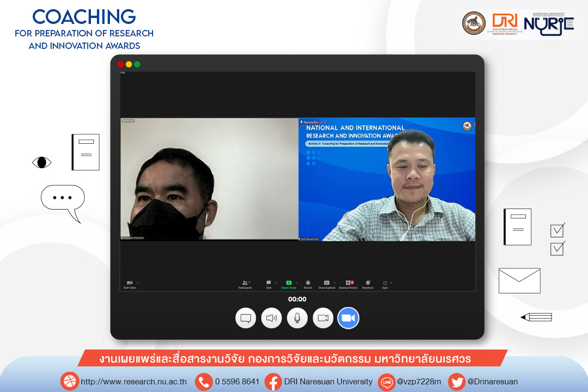588x392 pixels.
Task: Click the slide title NATIONAL AND INTERNATIONAL
Action: click(x=355, y=128)
